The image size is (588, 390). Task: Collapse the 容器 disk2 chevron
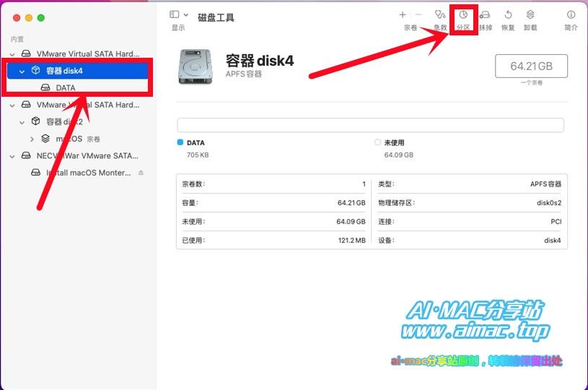[x=22, y=122]
